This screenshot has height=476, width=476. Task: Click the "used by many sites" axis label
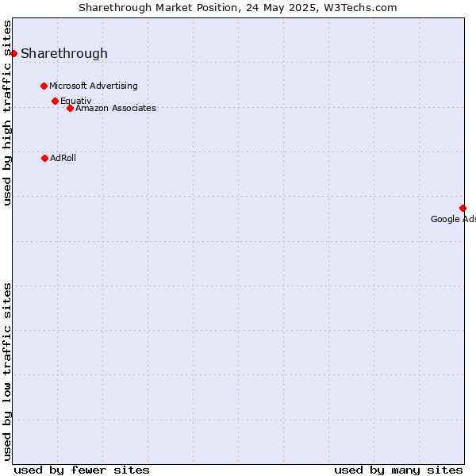coord(398,470)
